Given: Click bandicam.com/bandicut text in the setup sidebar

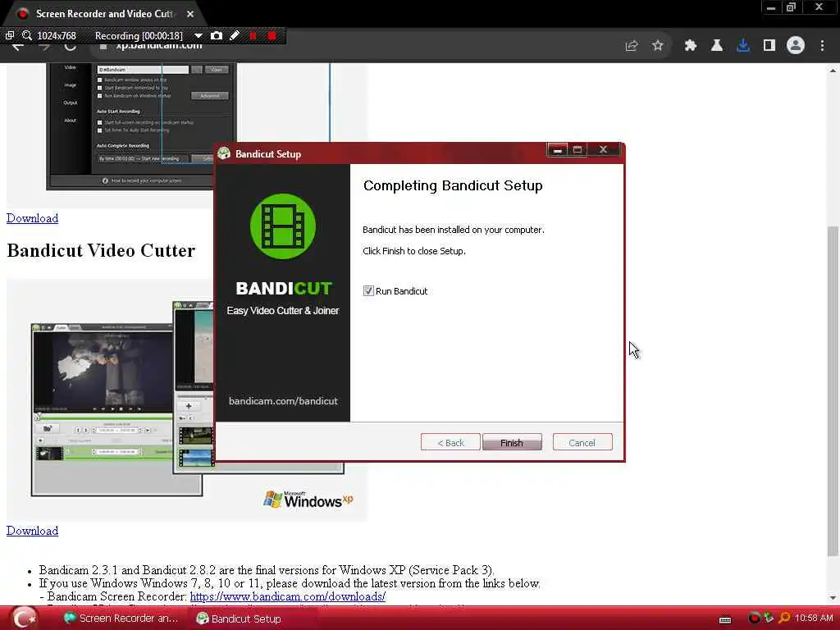Looking at the screenshot, I should pyautogui.click(x=283, y=401).
